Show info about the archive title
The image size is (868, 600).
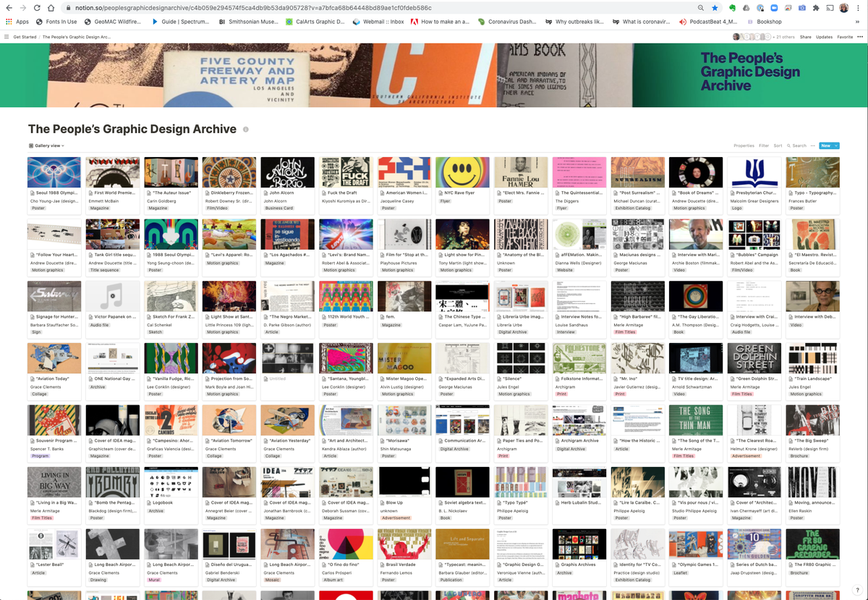coord(246,130)
